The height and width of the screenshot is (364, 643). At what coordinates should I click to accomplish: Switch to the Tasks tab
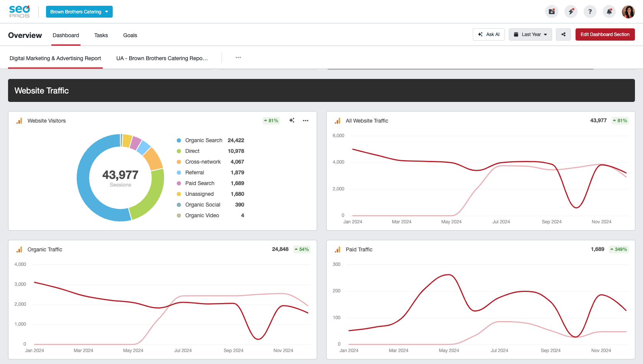coord(101,35)
